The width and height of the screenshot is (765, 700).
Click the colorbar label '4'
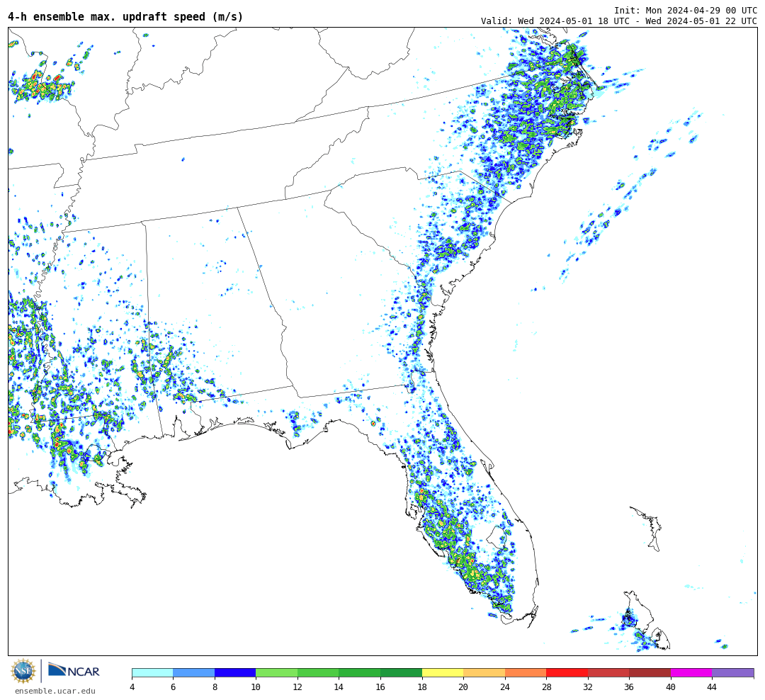132,687
